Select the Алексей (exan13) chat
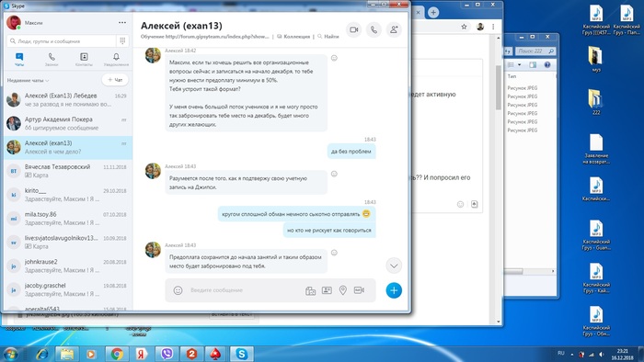The height and width of the screenshot is (362, 644). (68, 148)
